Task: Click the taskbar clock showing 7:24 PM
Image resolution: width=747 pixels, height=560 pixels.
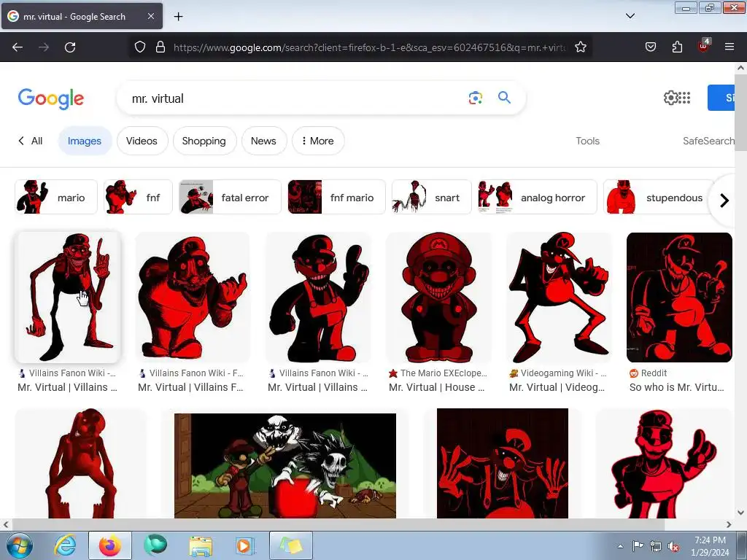Action: pos(710,546)
